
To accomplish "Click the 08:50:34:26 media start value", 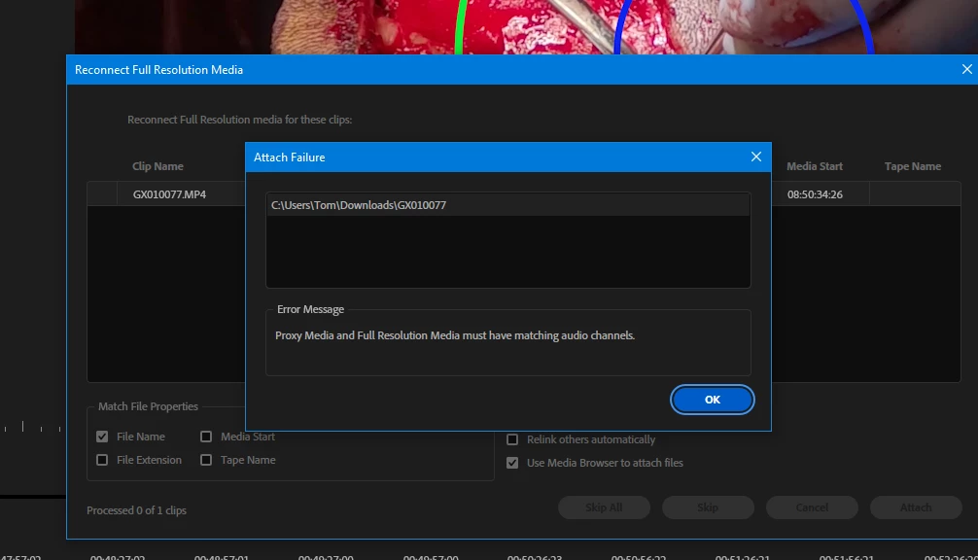I will (x=815, y=194).
